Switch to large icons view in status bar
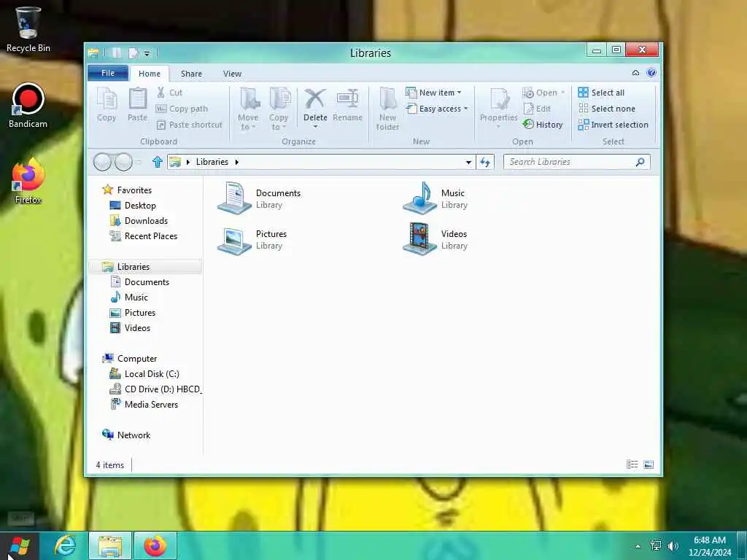Screen dimensions: 747x560 (649, 464)
